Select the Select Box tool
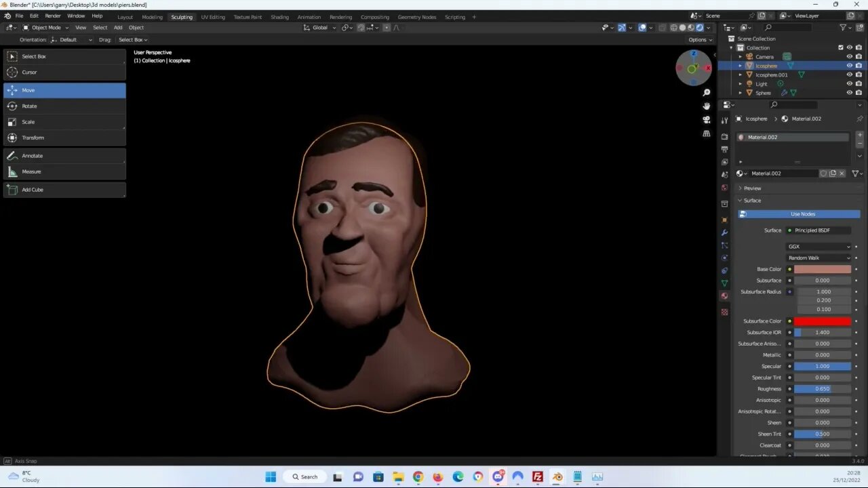Viewport: 868px width, 488px height. tap(64, 56)
